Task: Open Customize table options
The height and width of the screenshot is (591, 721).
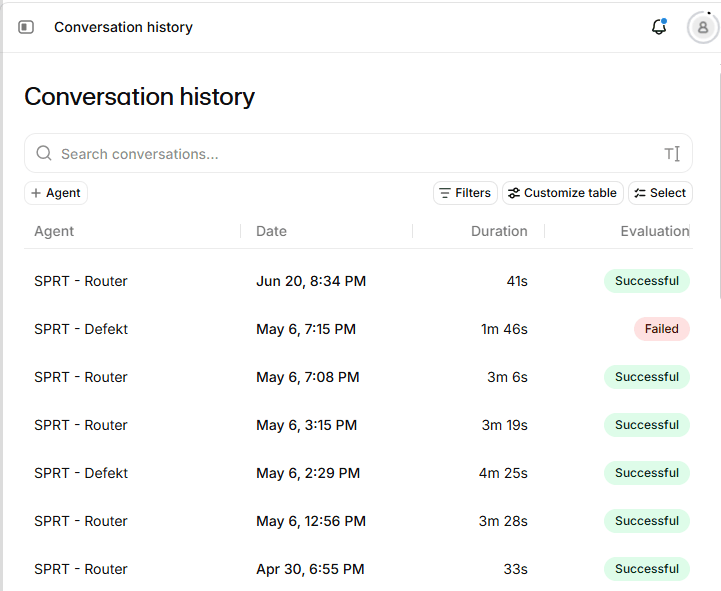Action: (x=562, y=193)
